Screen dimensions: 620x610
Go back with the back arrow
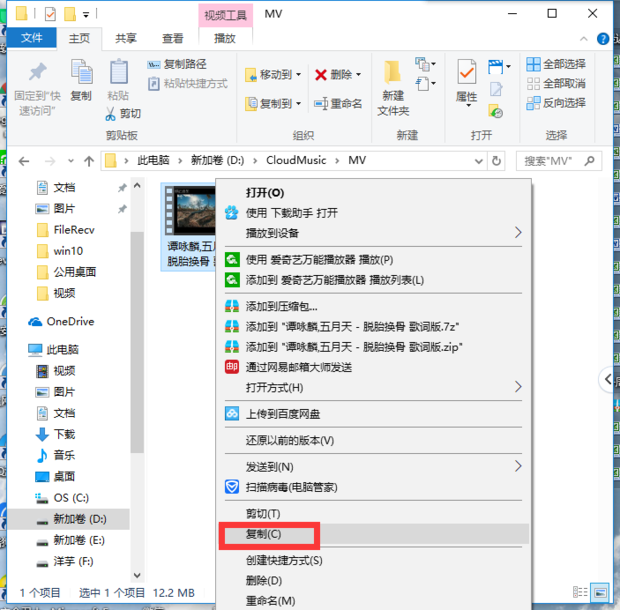click(24, 161)
